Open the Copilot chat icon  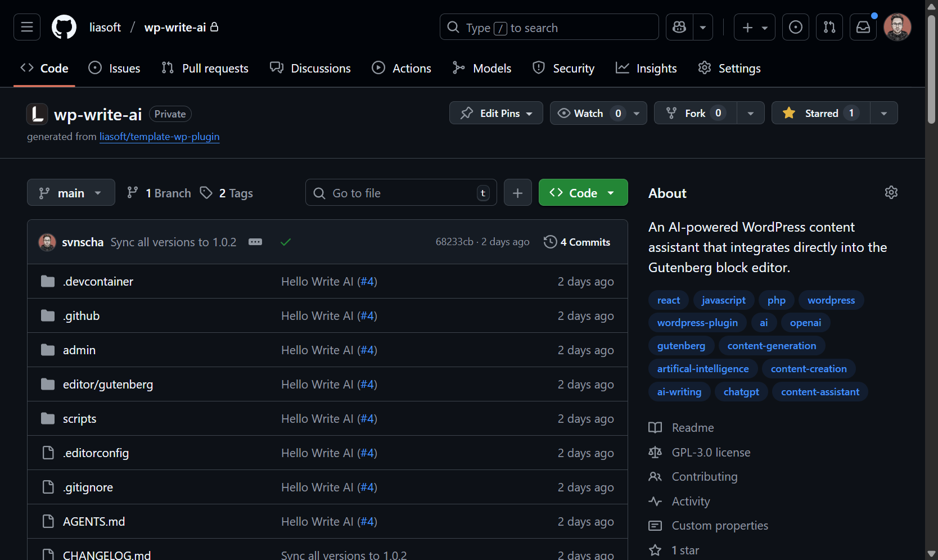tap(679, 27)
